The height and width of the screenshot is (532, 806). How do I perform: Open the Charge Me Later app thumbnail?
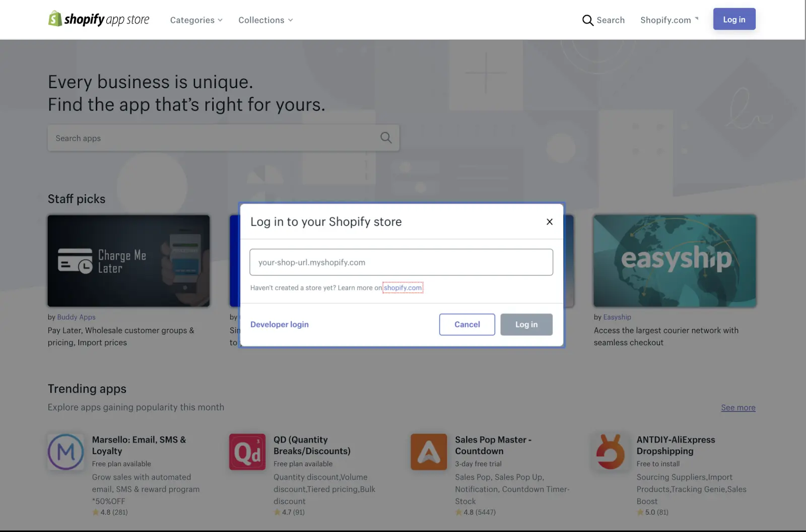[x=128, y=261]
